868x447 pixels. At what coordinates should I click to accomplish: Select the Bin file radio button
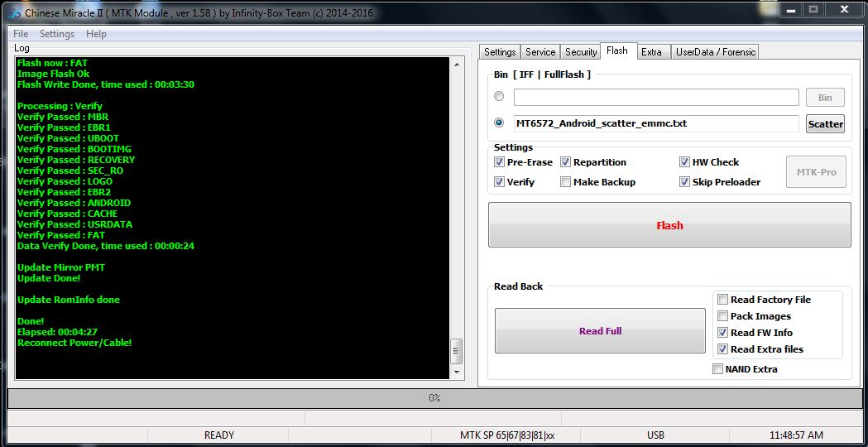(499, 96)
